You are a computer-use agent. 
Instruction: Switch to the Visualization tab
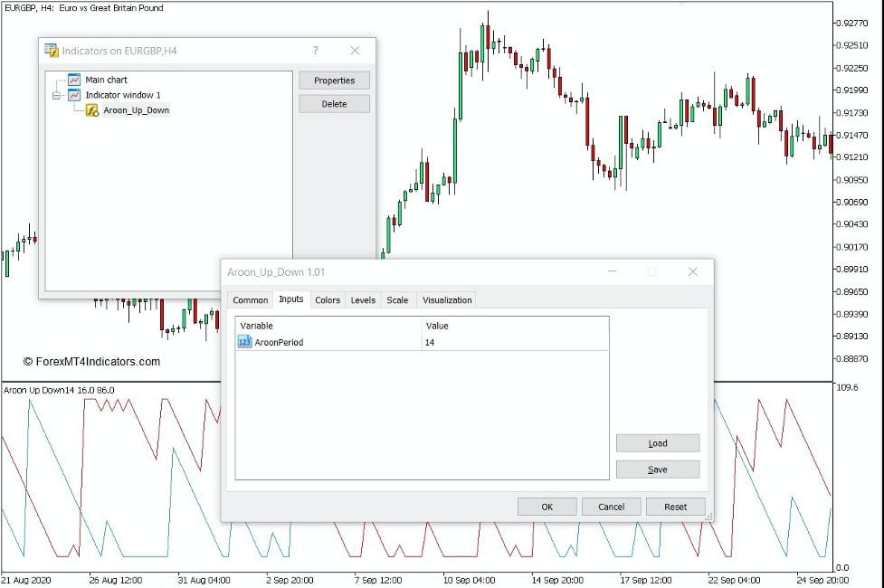446,299
